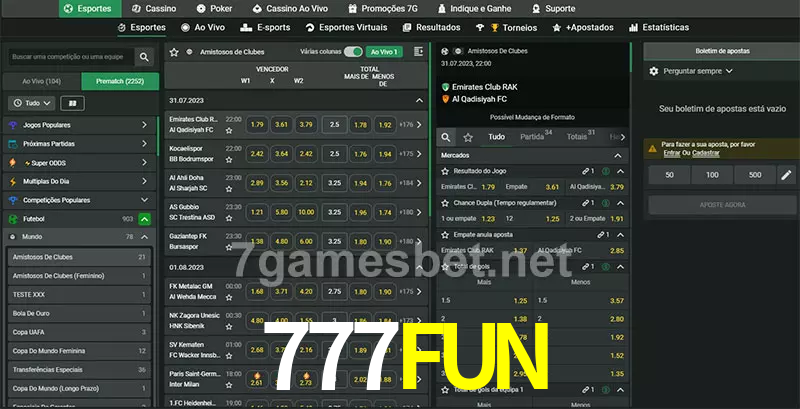
Task: Select the Totais markets tab
Action: 581,137
